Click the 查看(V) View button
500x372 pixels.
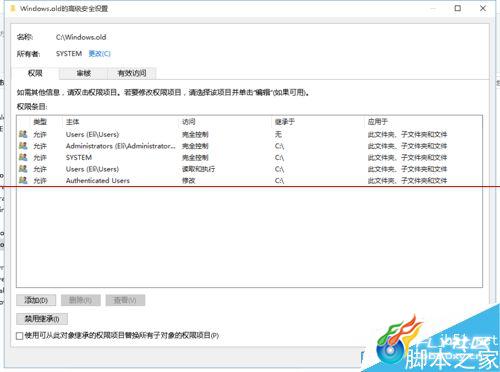tap(125, 300)
